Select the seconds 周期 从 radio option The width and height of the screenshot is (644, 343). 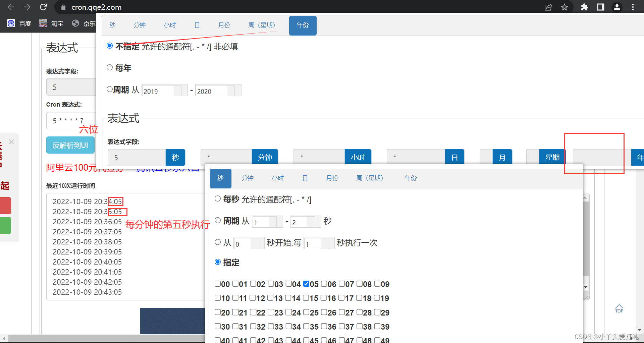218,220
